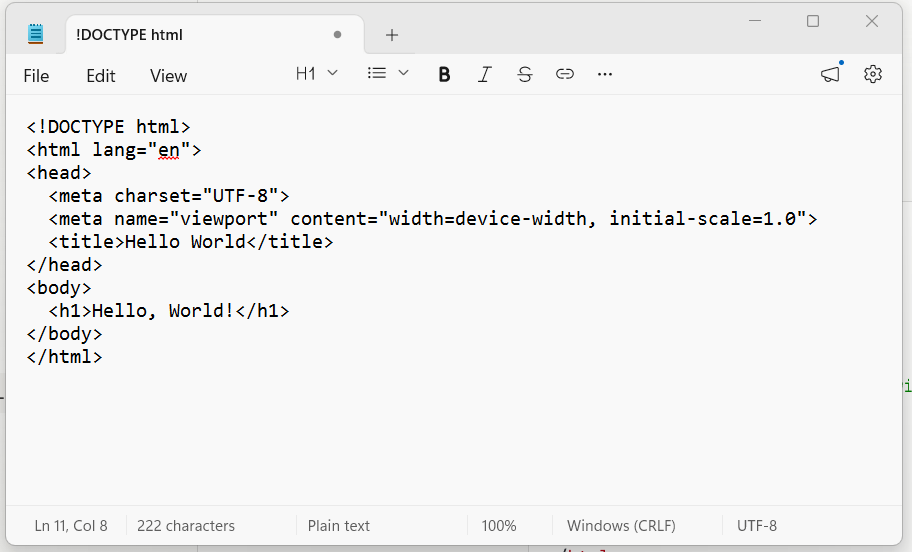Open the zoom level 100% indicator
This screenshot has height=552, width=912.
point(499,525)
